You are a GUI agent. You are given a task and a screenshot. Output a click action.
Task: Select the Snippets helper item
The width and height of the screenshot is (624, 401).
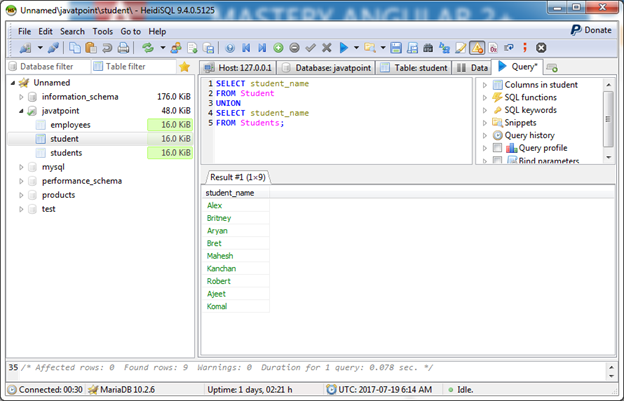coord(520,123)
